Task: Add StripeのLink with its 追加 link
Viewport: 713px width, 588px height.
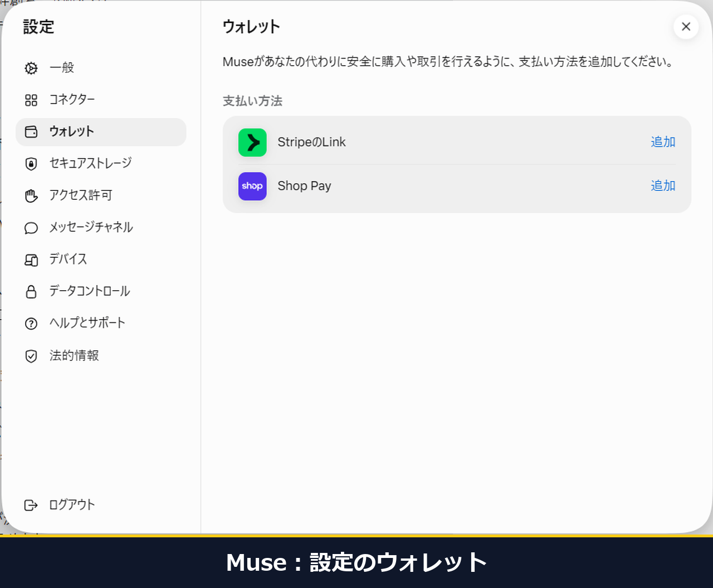Action: click(663, 142)
